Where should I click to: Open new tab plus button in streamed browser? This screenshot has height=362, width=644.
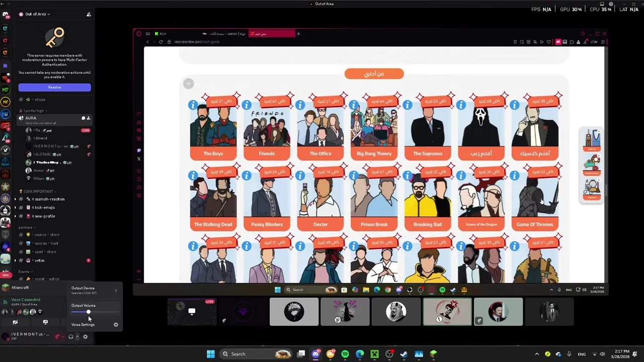(x=298, y=34)
